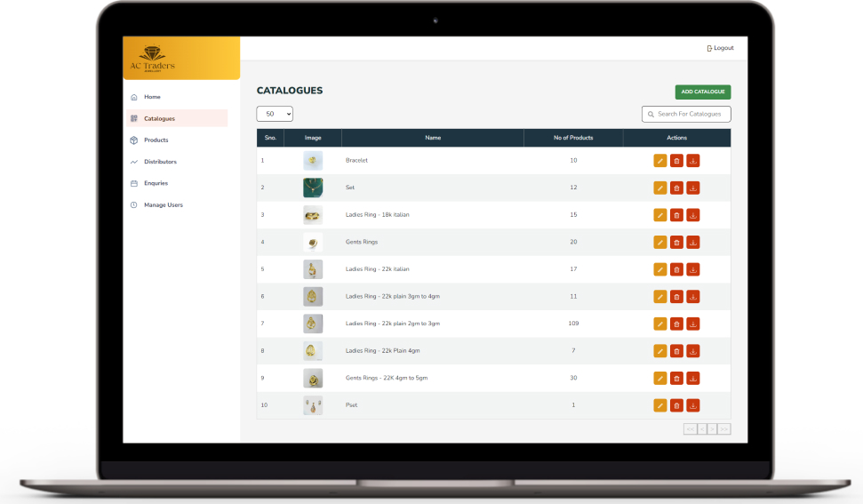The height and width of the screenshot is (504, 863).
Task: Open the rows-per-page dropdown showing 50
Action: tap(275, 114)
